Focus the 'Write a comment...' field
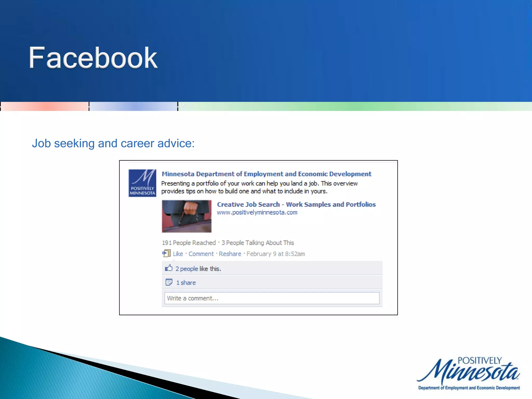 [x=272, y=298]
